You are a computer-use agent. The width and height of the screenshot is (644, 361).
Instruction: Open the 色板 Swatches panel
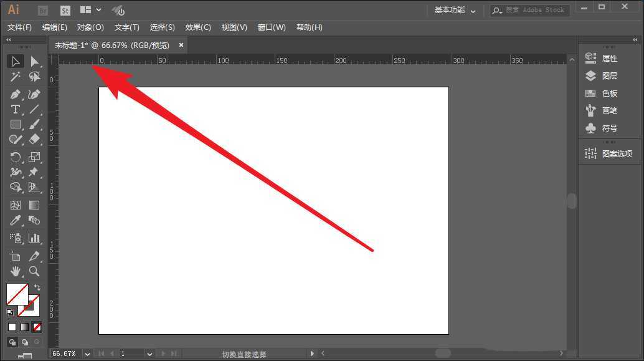click(x=608, y=93)
